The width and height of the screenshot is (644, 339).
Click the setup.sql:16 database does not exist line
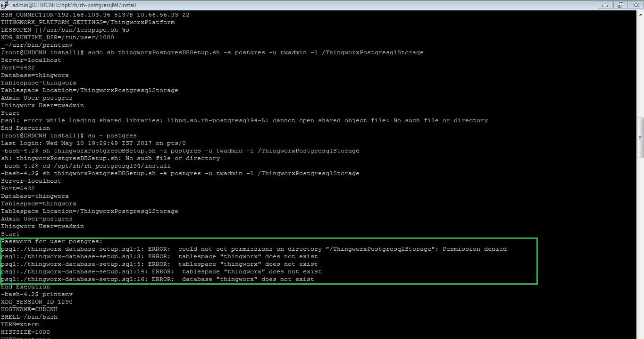tap(158, 279)
